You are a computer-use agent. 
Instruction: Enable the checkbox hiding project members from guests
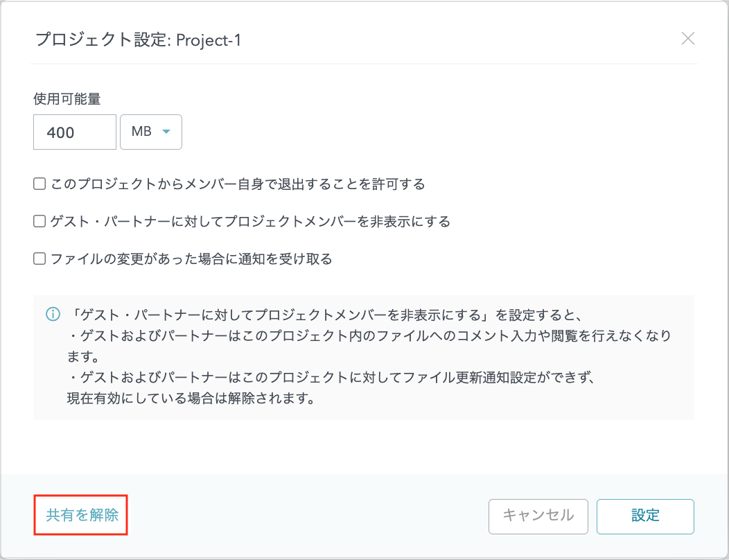(39, 222)
